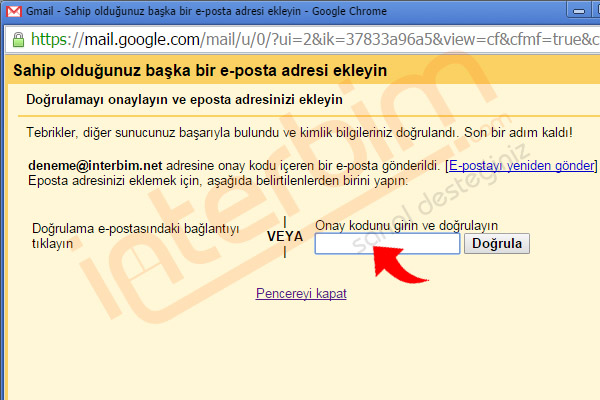Image resolution: width=600 pixels, height=400 pixels.
Task: Click the green padlock security icon
Action: point(18,39)
